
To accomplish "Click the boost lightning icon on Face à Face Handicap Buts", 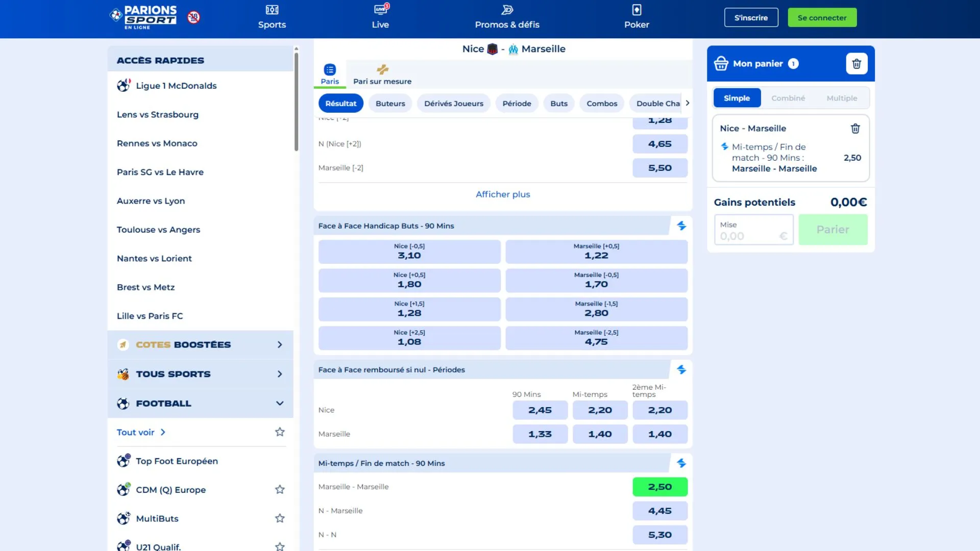I will 682,225.
